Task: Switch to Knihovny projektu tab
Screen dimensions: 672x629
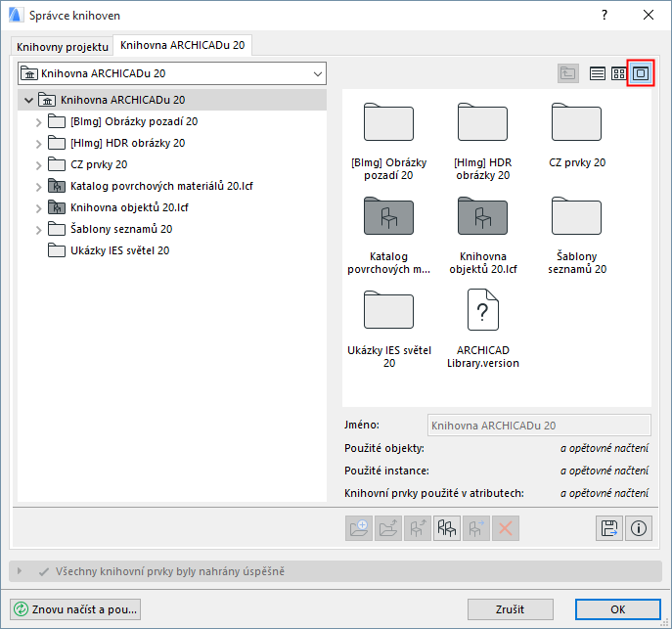Action: (x=63, y=46)
